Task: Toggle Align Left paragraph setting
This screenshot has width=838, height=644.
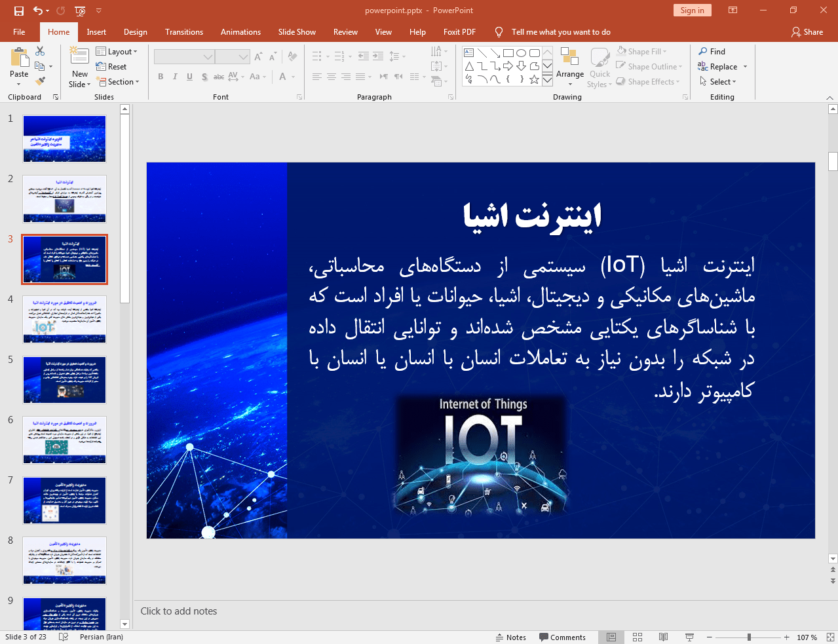Action: (317, 77)
